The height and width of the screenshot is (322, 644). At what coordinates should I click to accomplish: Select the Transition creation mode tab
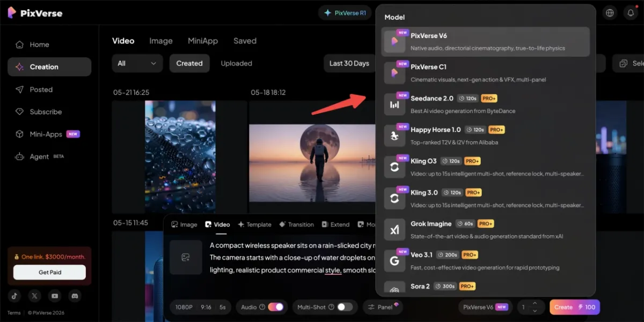(x=296, y=224)
